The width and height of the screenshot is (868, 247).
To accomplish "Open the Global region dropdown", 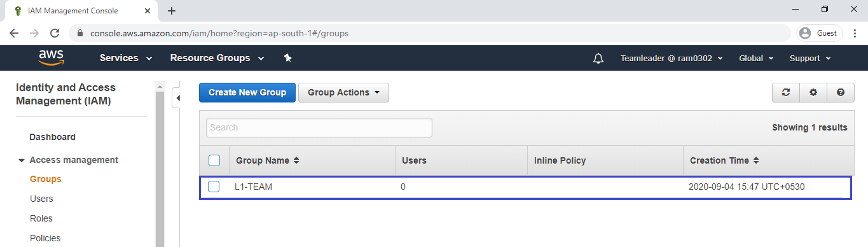I will pyautogui.click(x=756, y=58).
